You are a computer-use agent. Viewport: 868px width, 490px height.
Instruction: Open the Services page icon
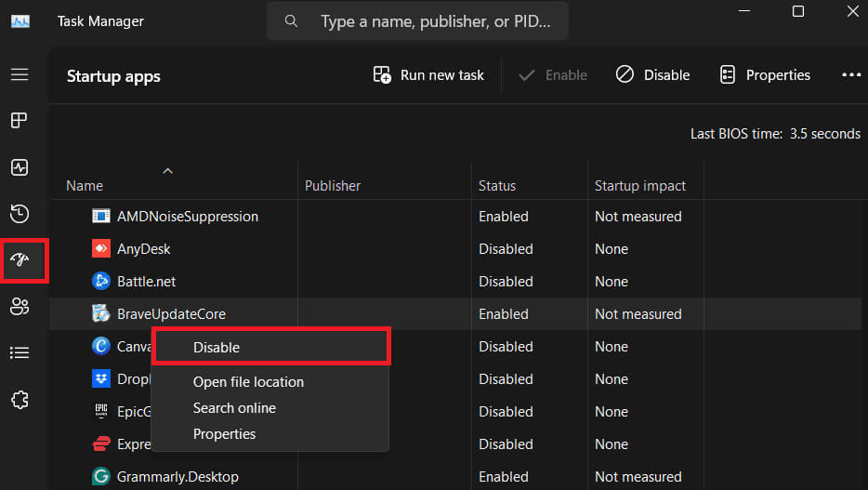[20, 400]
